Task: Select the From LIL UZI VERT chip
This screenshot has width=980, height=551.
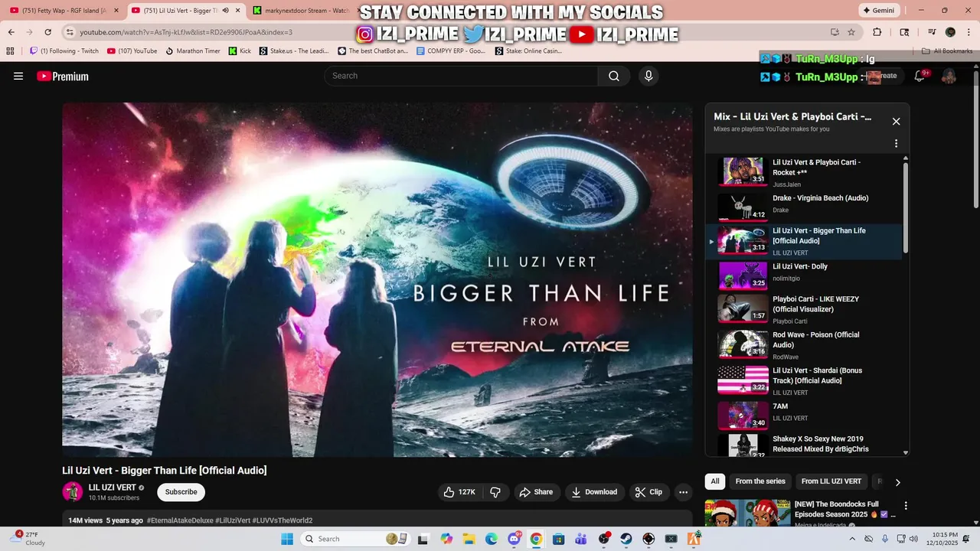Action: 831,481
